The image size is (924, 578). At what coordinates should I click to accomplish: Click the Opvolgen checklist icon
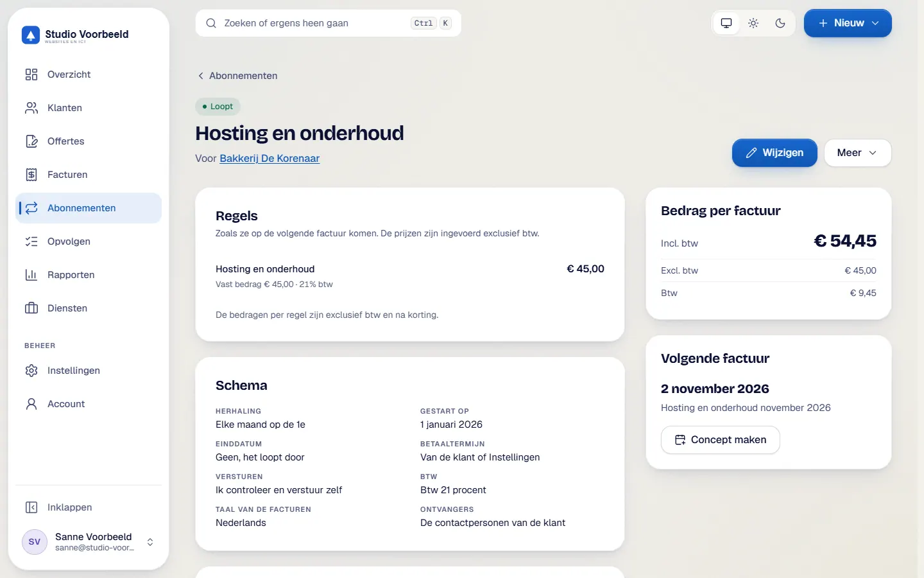31,241
